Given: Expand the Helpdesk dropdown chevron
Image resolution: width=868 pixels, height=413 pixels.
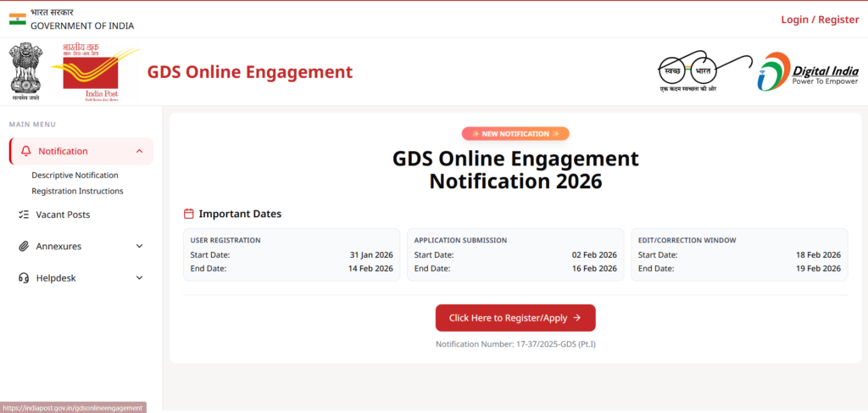Looking at the screenshot, I should (x=140, y=278).
